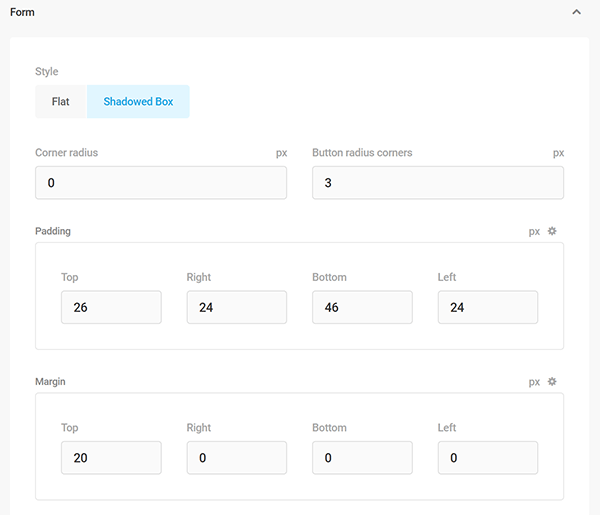
Task: Click the Button radius corners label
Action: coord(362,153)
